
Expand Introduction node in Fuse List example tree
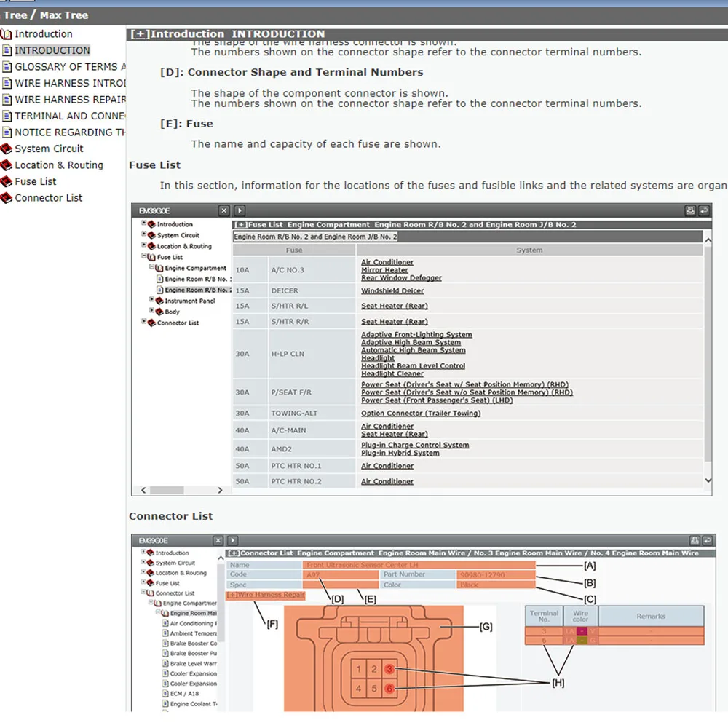[x=144, y=223]
